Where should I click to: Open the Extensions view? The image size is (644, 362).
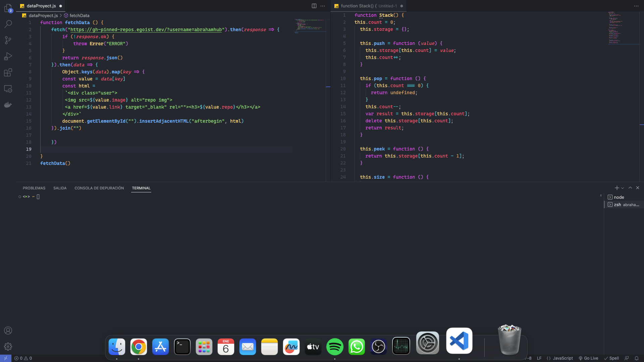click(x=8, y=72)
